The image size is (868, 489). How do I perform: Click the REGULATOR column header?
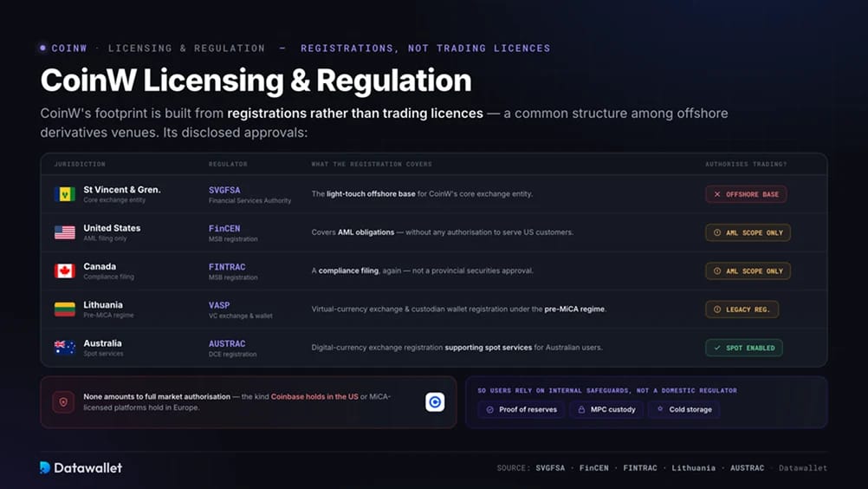pos(228,164)
